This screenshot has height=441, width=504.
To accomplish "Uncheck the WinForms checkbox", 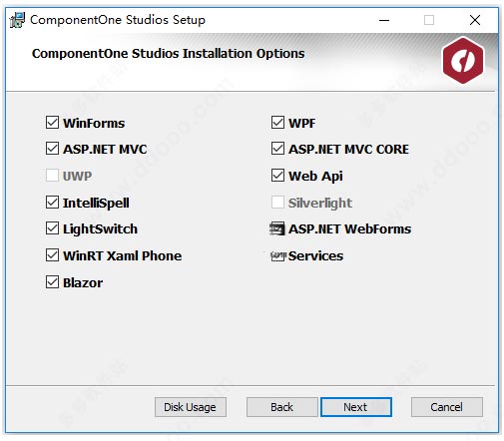I will (52, 123).
